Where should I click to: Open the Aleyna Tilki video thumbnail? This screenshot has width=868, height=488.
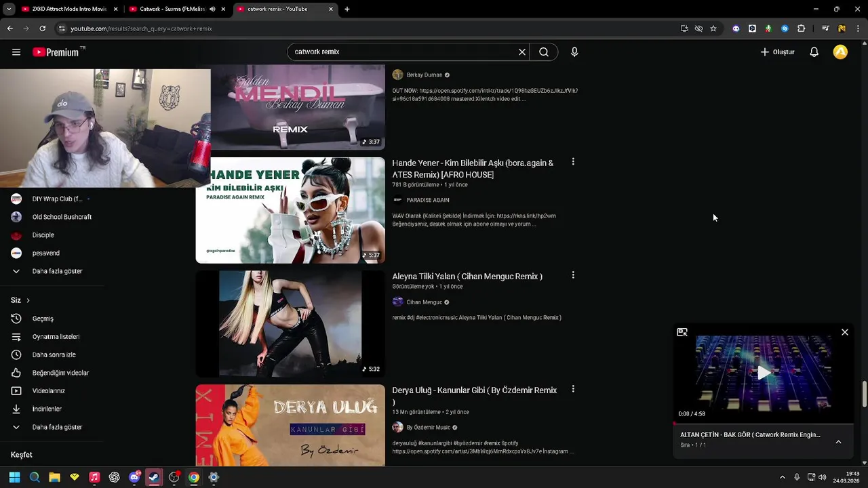pos(290,324)
